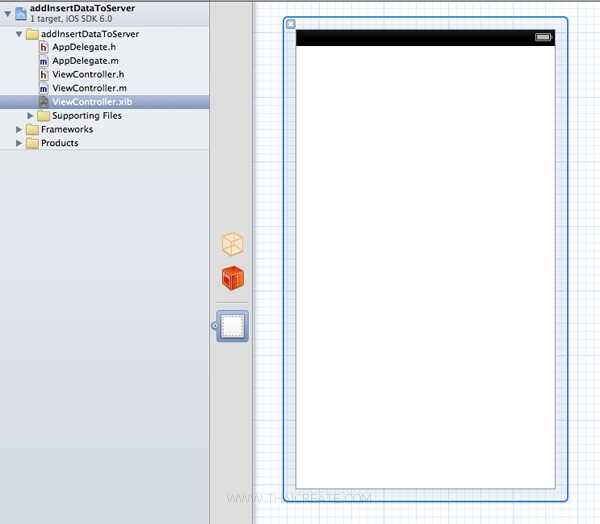Open ViewController.h file
The width and height of the screenshot is (600, 524).
tap(88, 75)
